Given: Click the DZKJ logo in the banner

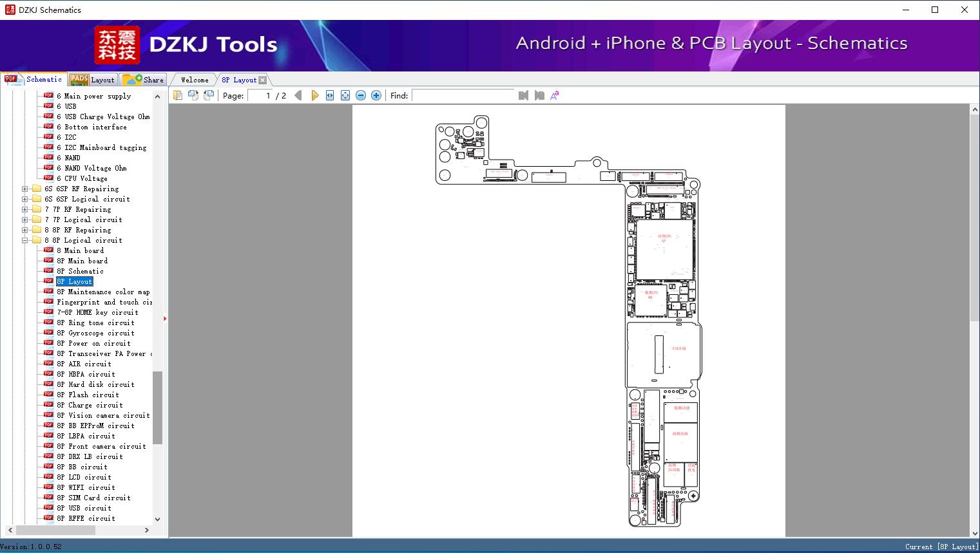Looking at the screenshot, I should [117, 44].
